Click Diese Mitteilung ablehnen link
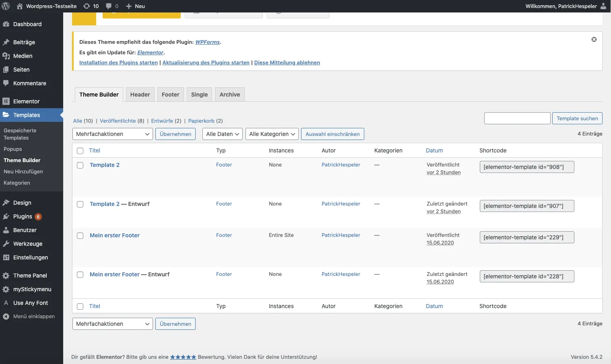The height and width of the screenshot is (364, 611). click(x=287, y=62)
